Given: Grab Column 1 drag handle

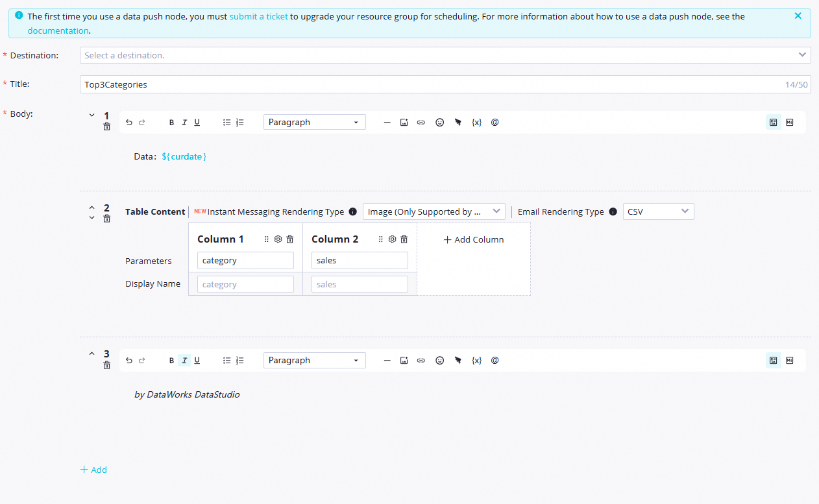Looking at the screenshot, I should pyautogui.click(x=266, y=239).
